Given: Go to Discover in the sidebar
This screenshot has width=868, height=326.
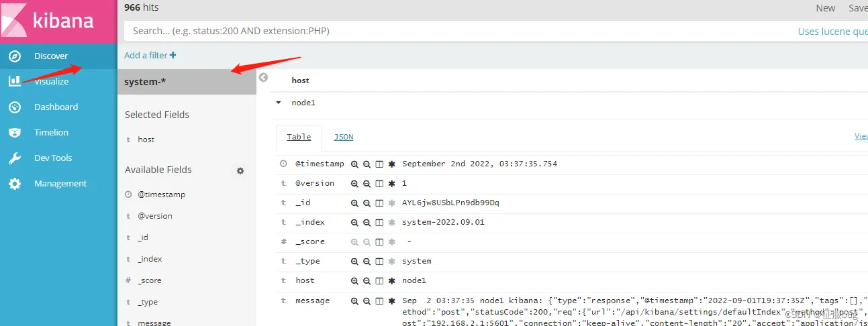Looking at the screenshot, I should click(x=51, y=56).
